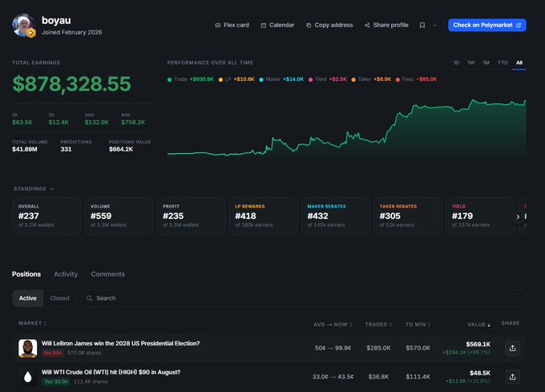Show the next standings cards with arrow
The image size is (545, 392).
point(518,216)
